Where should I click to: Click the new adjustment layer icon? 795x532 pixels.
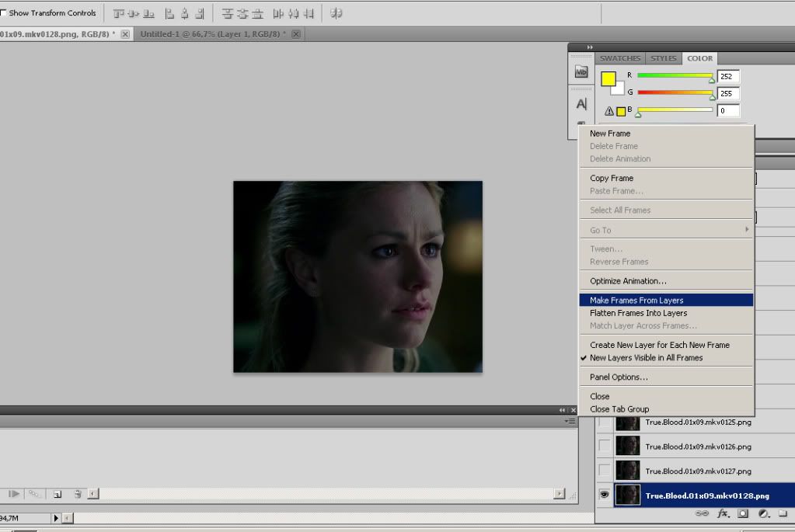pos(763,513)
